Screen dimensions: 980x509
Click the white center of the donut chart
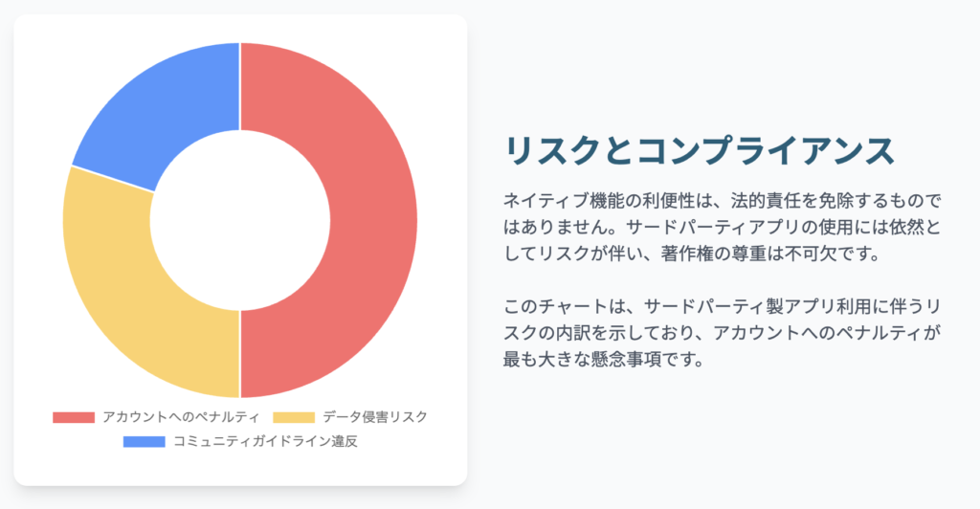pyautogui.click(x=240, y=220)
